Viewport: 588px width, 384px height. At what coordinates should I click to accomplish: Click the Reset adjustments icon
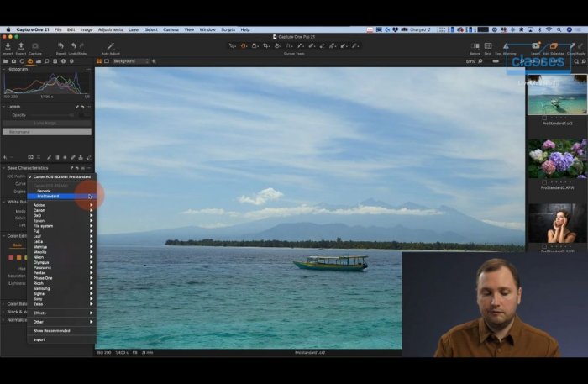click(60, 46)
